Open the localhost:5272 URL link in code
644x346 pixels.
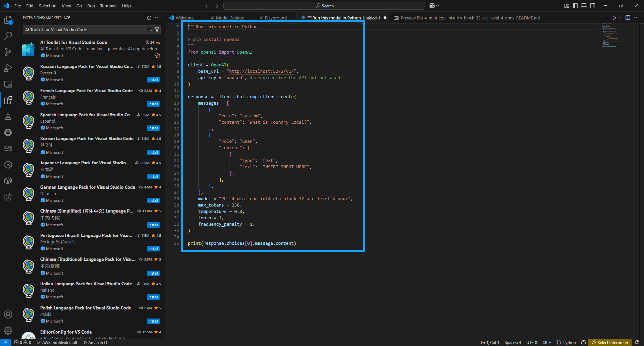(262, 71)
